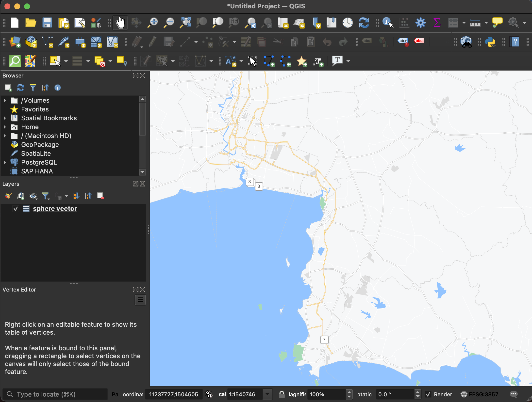This screenshot has width=532, height=402.
Task: Open the Vertex Editor options menu button
Action: [140, 300]
